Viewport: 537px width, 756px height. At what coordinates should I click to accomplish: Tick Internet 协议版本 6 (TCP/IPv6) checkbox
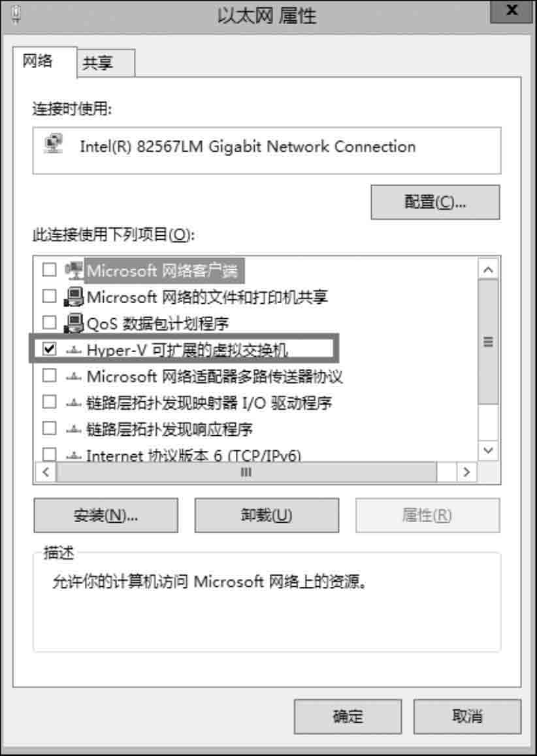click(49, 454)
